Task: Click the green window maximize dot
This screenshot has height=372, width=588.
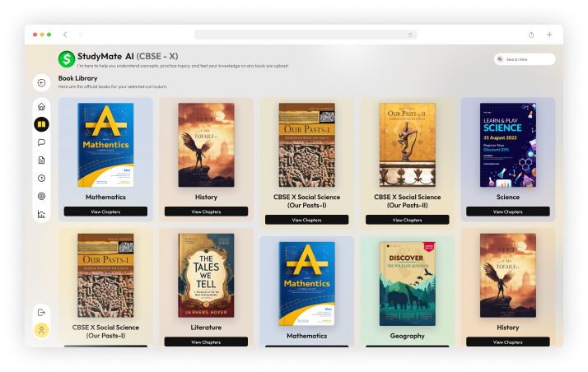Action: (49, 35)
